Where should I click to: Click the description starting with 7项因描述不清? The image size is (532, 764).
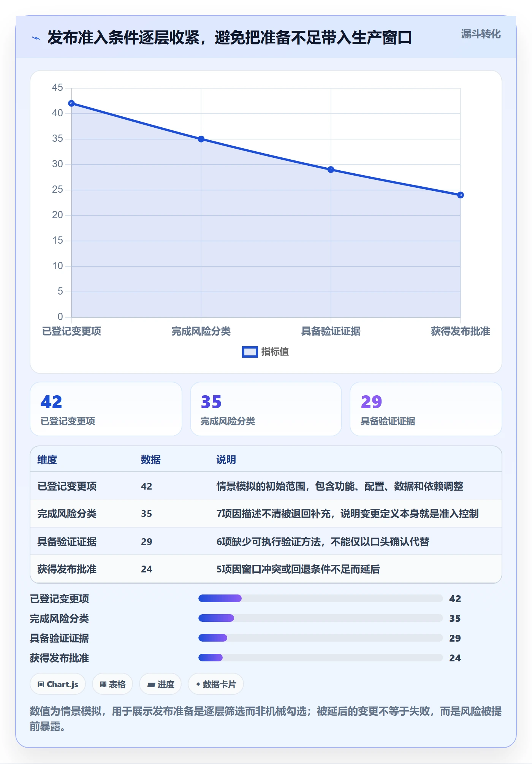coord(347,514)
